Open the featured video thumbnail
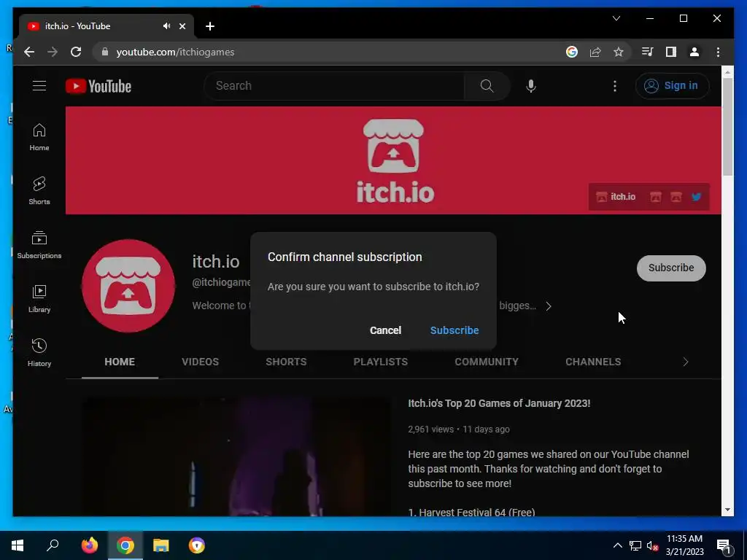 (236, 456)
